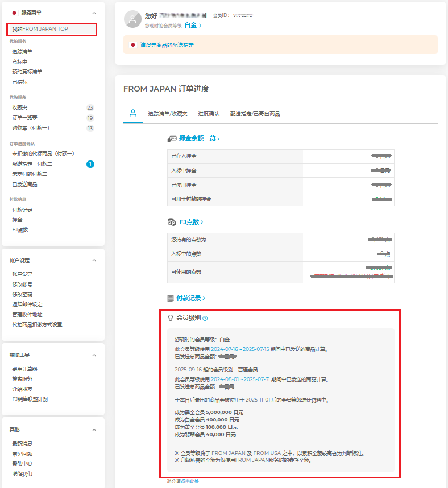
Task: Open 常见问题
Action: point(22,454)
